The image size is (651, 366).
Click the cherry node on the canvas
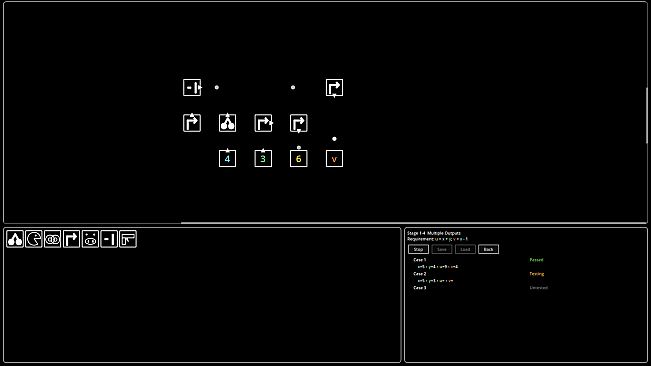coord(228,123)
